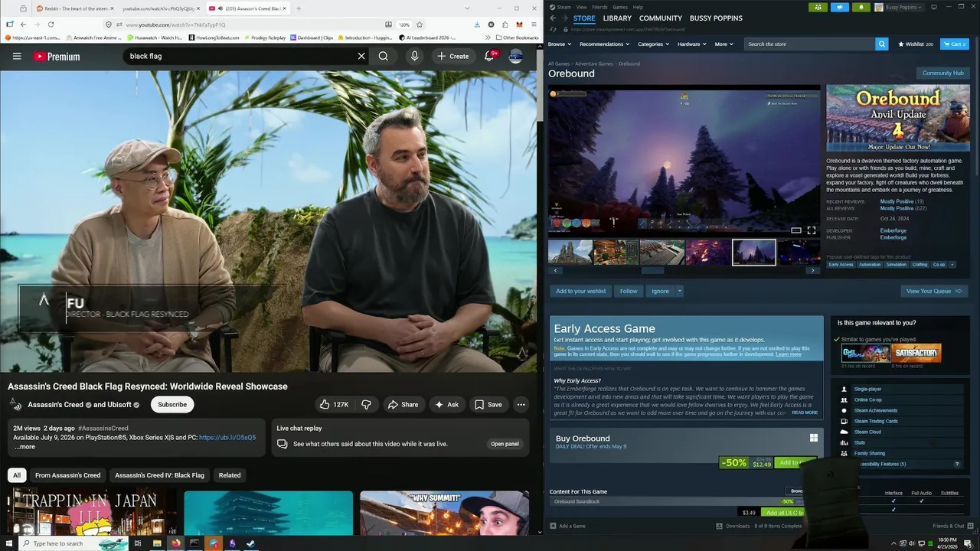The width and height of the screenshot is (980, 551).
Task: Subscribe to Assassin's Creed channel
Action: [172, 404]
